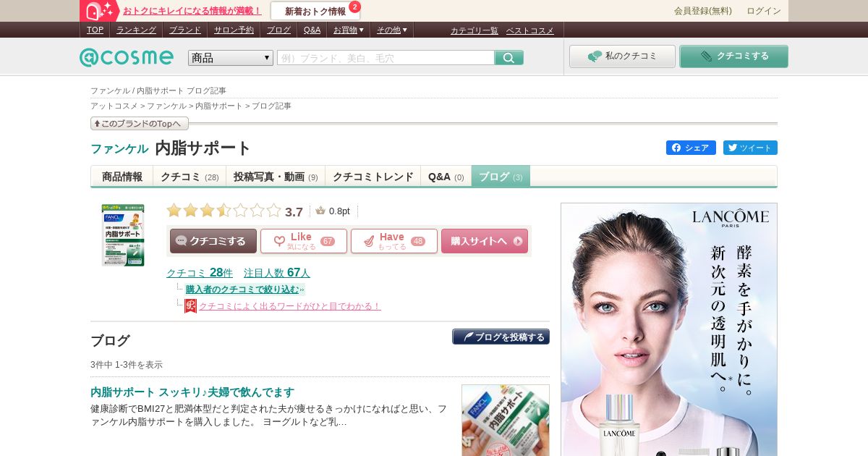Open ブログ in top navigation bar
The width and height of the screenshot is (868, 456).
278,30
